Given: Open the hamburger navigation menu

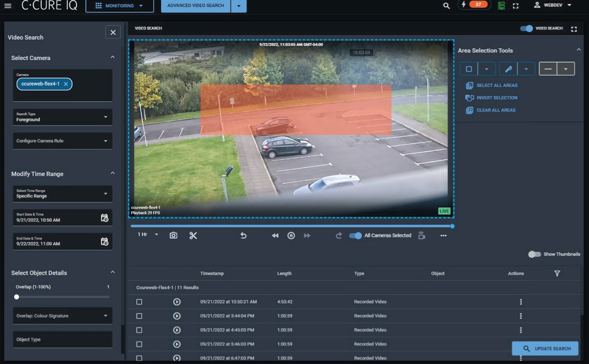Looking at the screenshot, I should (x=8, y=6).
